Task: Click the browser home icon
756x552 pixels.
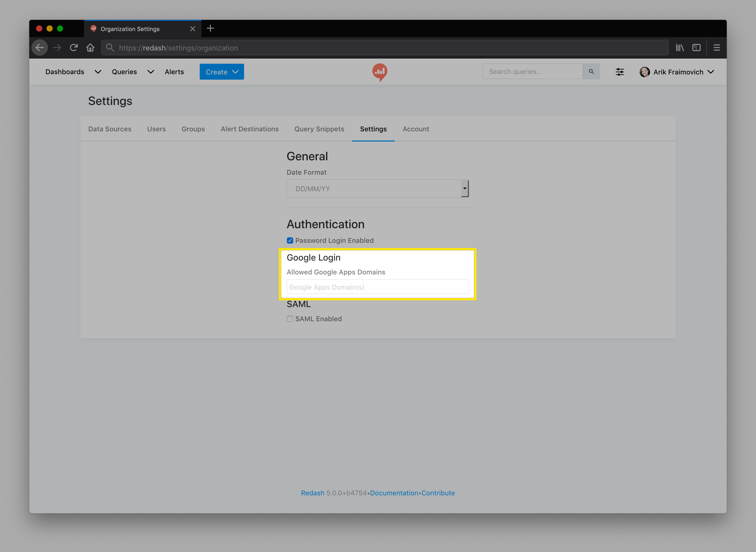Action: click(x=90, y=48)
